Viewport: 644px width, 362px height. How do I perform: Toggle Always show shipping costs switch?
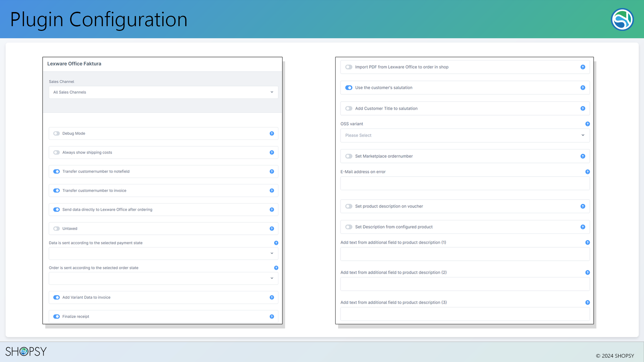click(x=56, y=152)
